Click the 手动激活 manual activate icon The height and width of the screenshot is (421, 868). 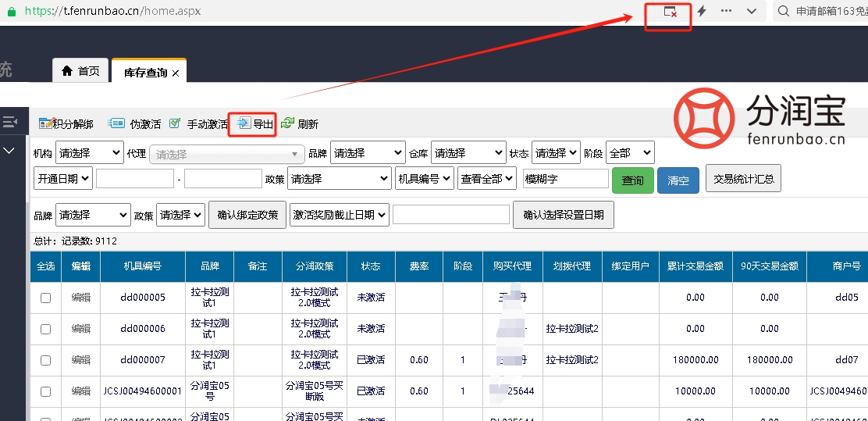pyautogui.click(x=176, y=123)
